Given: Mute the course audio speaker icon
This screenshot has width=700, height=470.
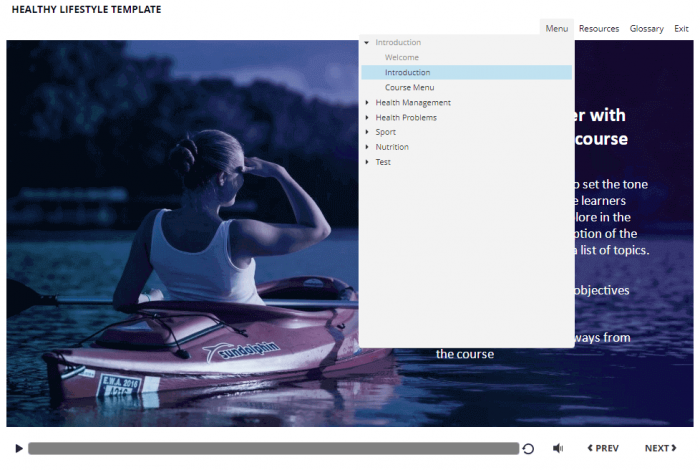Looking at the screenshot, I should [x=558, y=449].
